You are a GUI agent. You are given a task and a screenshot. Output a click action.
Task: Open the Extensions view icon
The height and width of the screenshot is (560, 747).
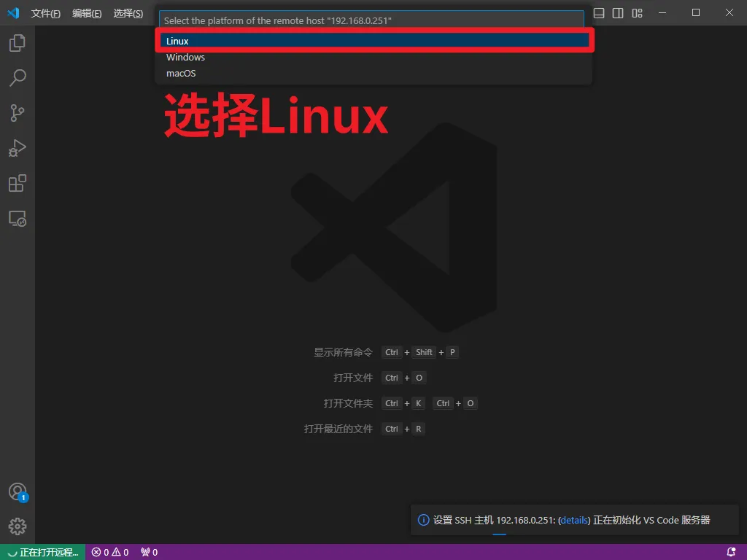coord(18,183)
